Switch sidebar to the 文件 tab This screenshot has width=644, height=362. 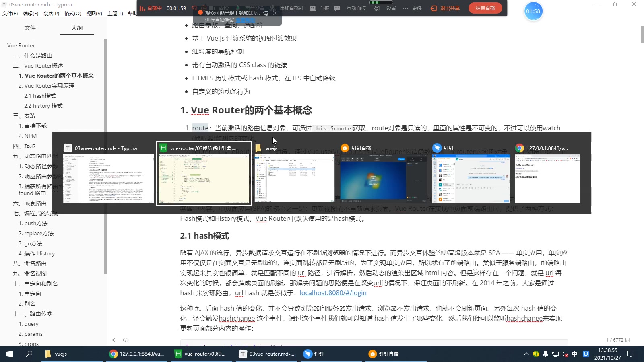pyautogui.click(x=30, y=28)
